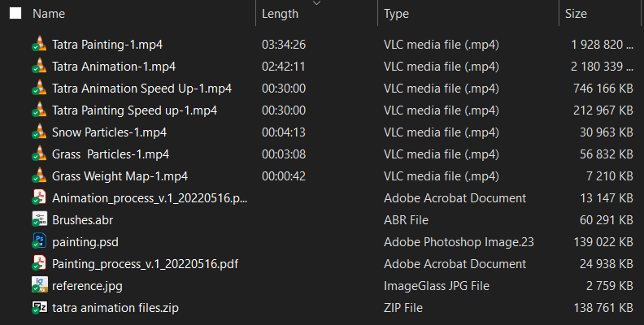Click the PDF icon for Painting_process file
This screenshot has width=644, height=325.
[x=39, y=264]
